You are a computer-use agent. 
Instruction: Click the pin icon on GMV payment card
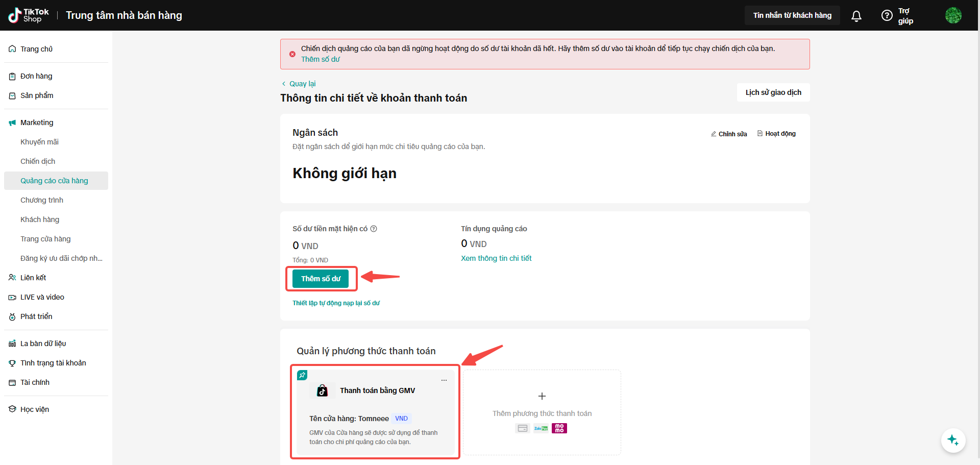coord(302,375)
